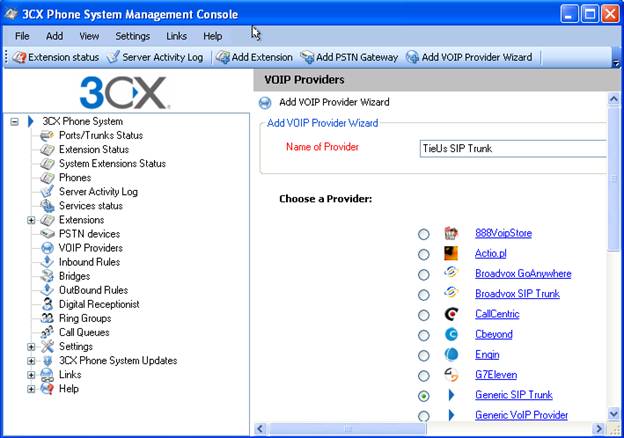
Task: Expand the Links tree node
Action: pyautogui.click(x=31, y=375)
